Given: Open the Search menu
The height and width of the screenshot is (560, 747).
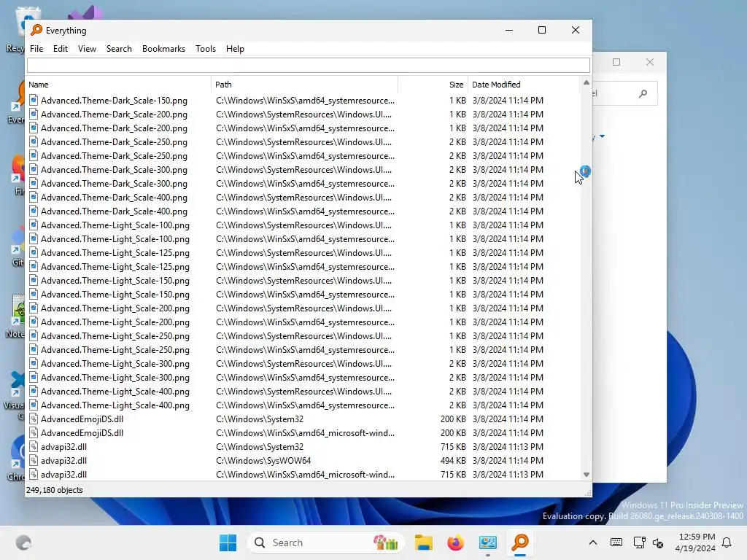Looking at the screenshot, I should point(119,49).
